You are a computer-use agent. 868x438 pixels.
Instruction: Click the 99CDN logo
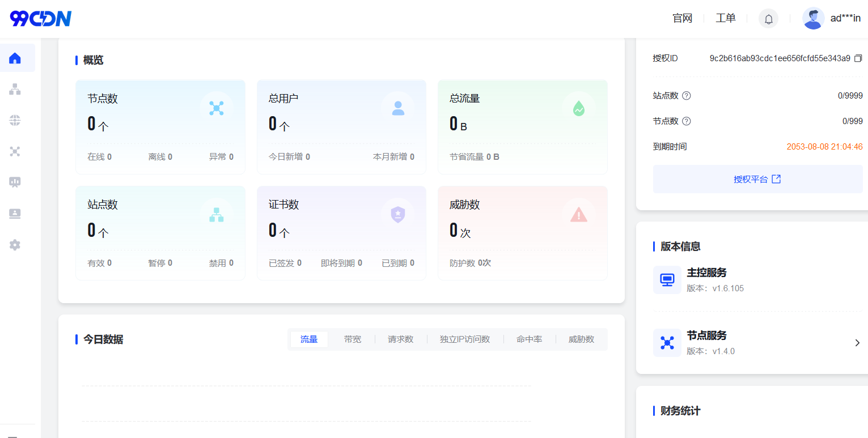(41, 19)
